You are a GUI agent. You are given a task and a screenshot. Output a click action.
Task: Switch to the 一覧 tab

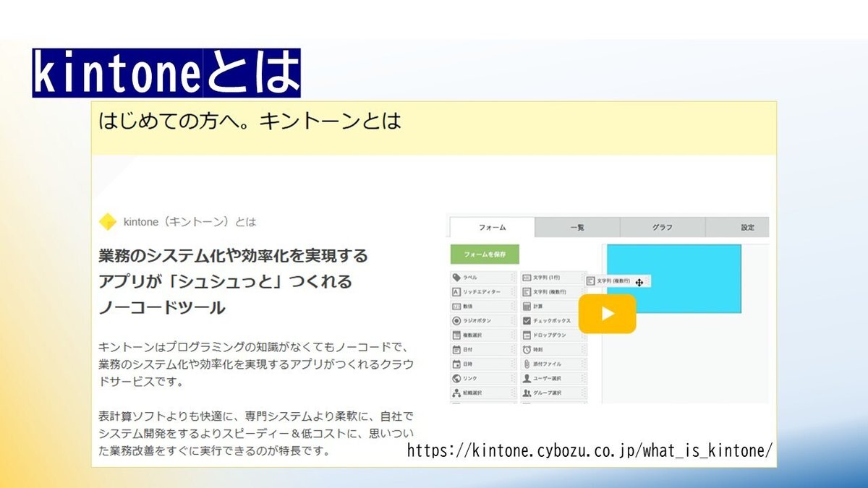pos(577,227)
